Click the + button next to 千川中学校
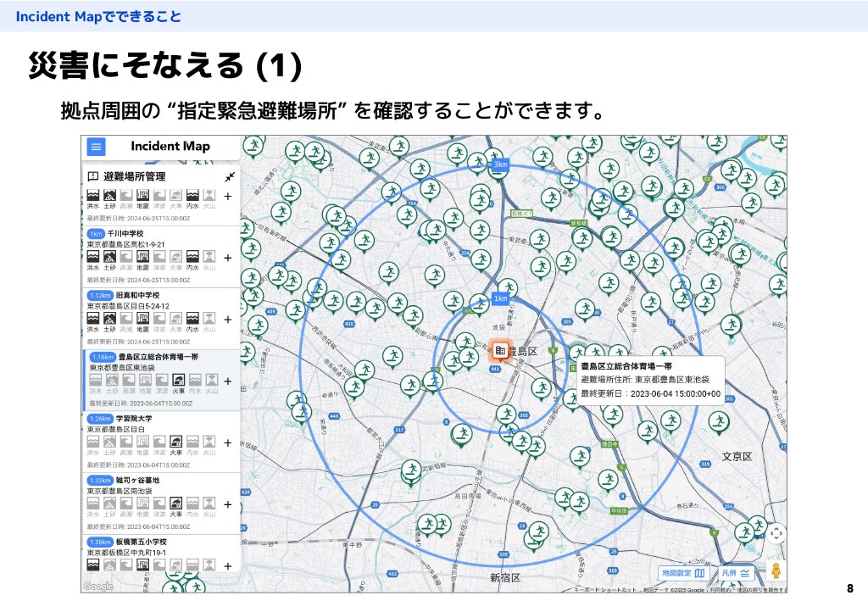868x601 pixels. (x=226, y=256)
